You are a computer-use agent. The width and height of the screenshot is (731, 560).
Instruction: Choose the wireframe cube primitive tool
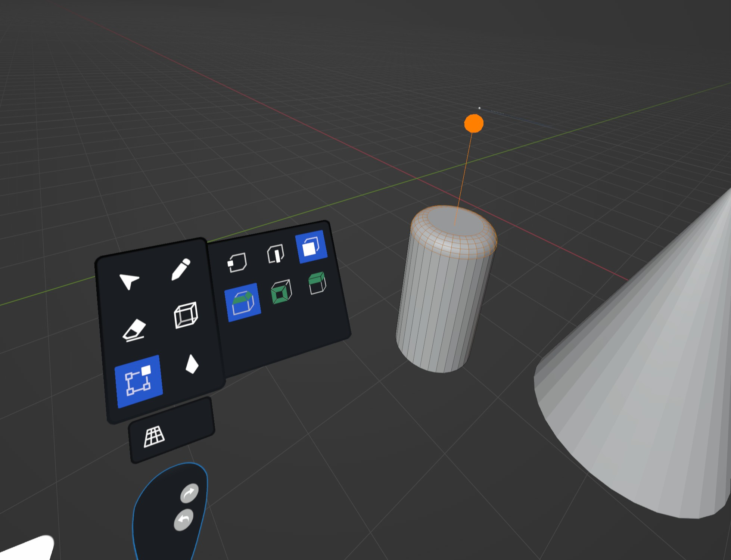[186, 315]
